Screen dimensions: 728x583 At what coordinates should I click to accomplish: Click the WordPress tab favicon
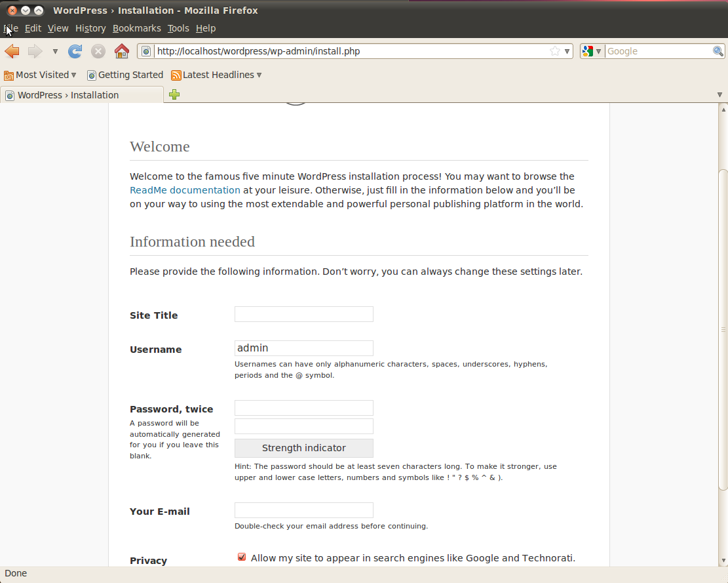tap(10, 95)
